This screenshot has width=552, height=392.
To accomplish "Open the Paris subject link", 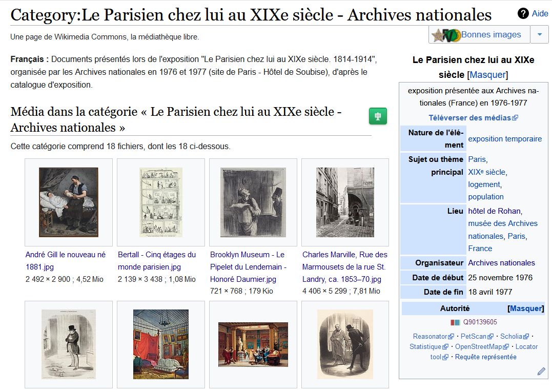I will [x=477, y=159].
